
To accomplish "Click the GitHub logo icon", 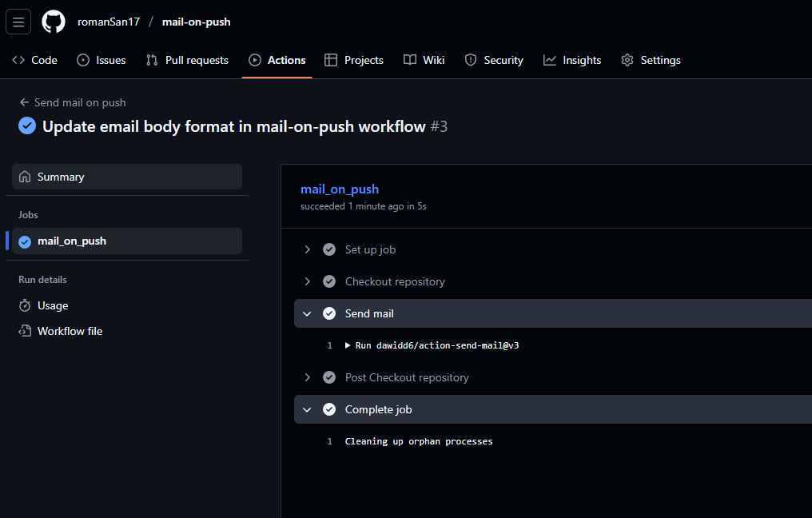I will (54, 22).
